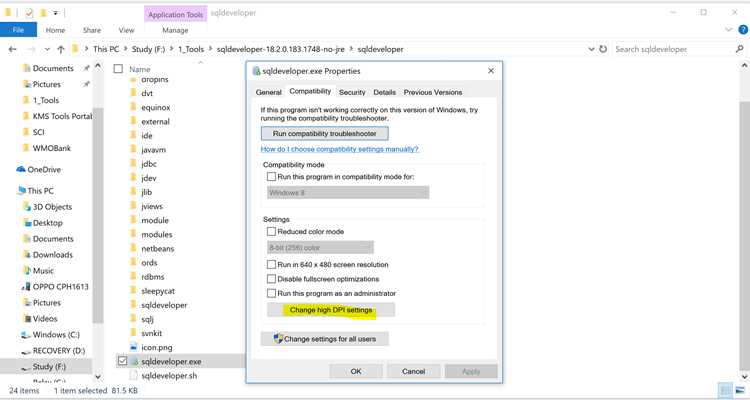The height and width of the screenshot is (400, 750).
Task: Enable Reduced color mode checkbox
Action: click(271, 232)
